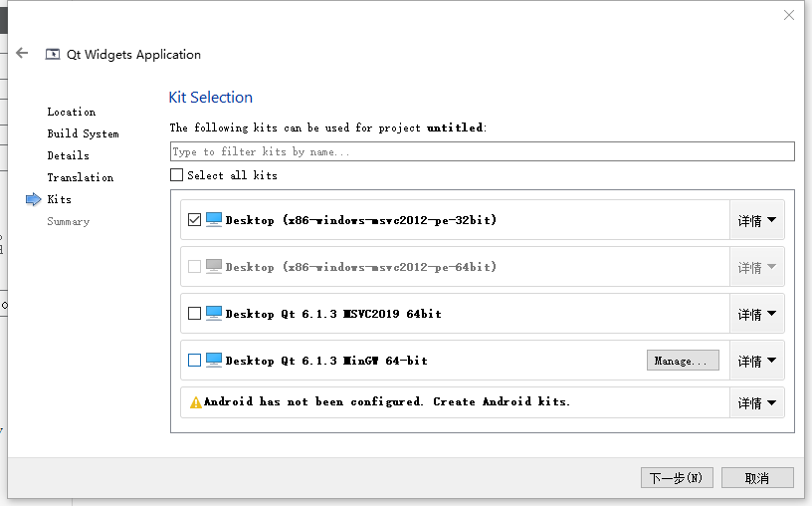Click the back arrow icon

point(22,54)
